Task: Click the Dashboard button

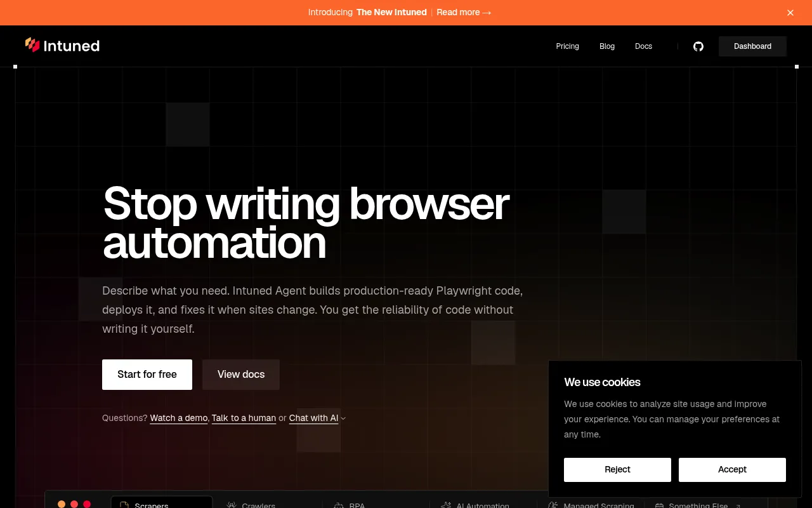Action: (x=752, y=46)
